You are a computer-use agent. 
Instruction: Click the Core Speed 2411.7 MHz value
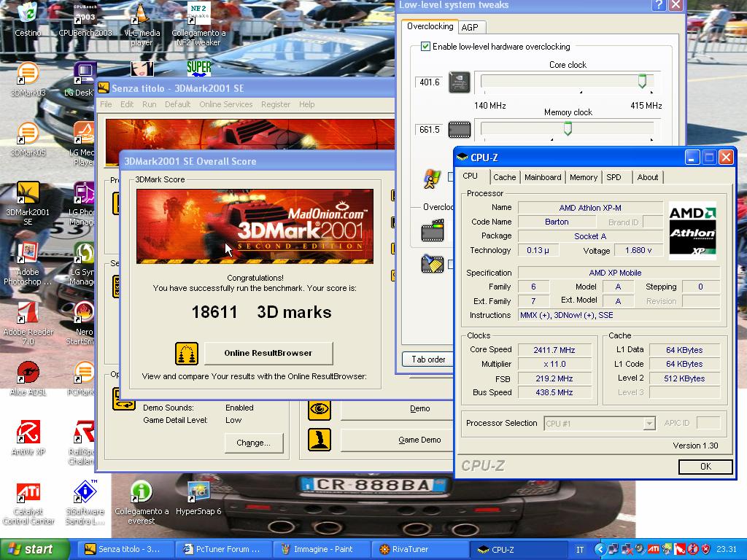[554, 350]
